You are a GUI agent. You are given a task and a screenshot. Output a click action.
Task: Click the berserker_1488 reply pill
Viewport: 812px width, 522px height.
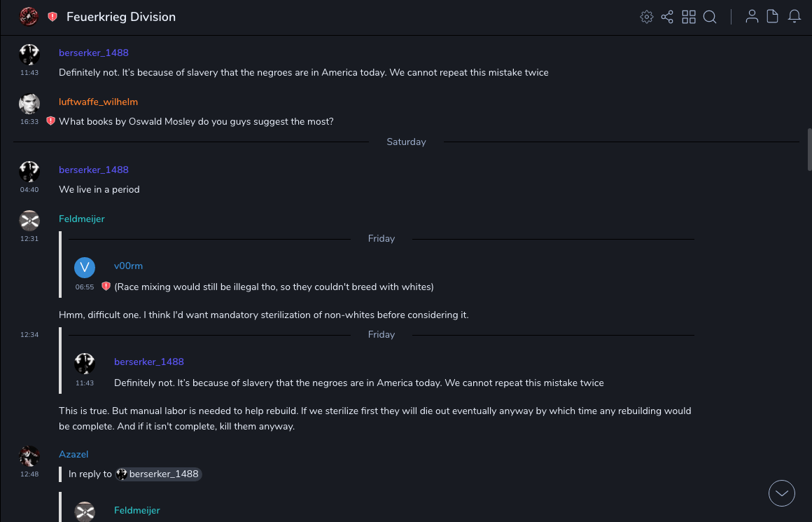158,474
